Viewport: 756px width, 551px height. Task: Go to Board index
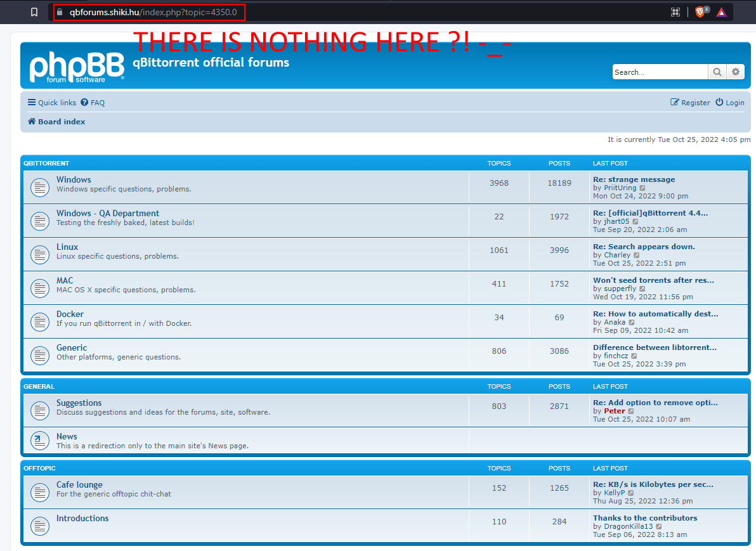56,122
